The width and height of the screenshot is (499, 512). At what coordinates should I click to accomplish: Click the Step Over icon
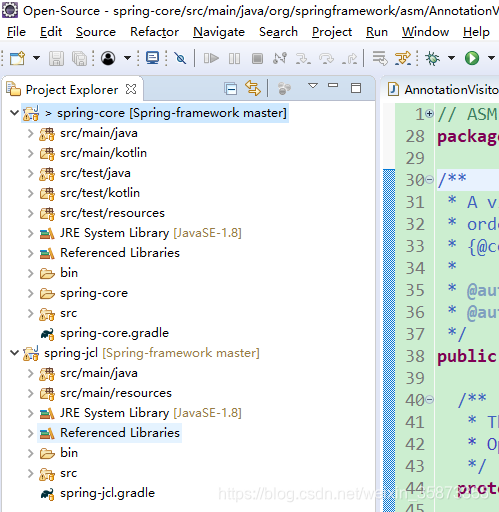(326, 59)
